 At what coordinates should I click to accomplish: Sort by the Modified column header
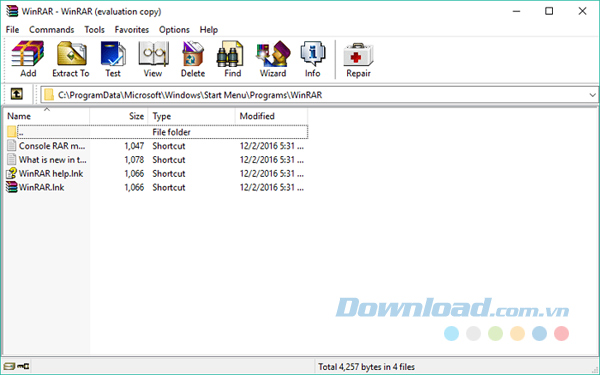[x=271, y=116]
